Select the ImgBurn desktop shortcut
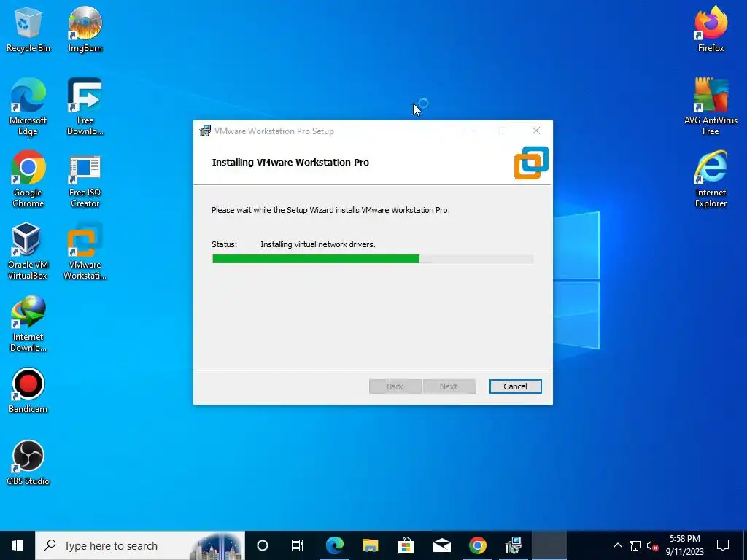The width and height of the screenshot is (747, 560). [x=85, y=29]
